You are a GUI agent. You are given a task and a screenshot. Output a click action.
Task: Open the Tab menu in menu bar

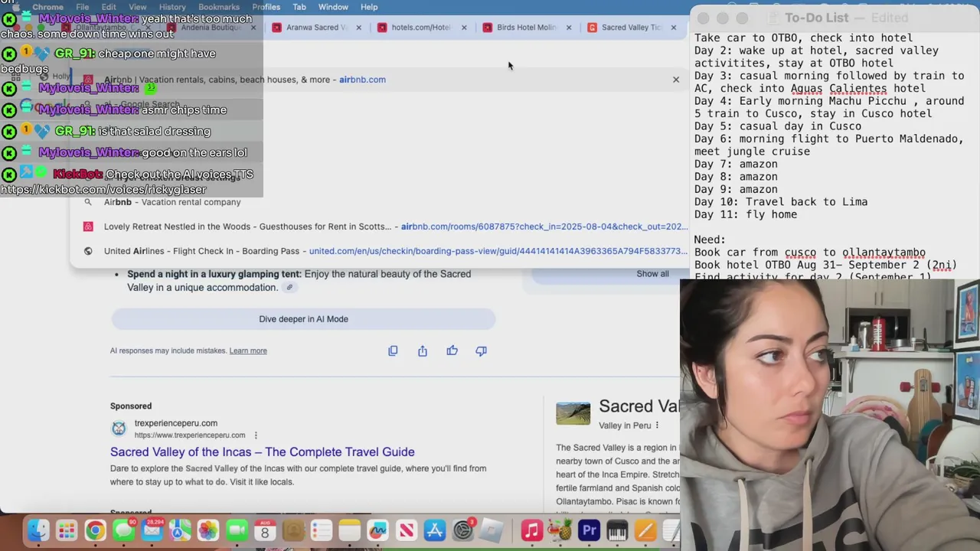click(299, 7)
